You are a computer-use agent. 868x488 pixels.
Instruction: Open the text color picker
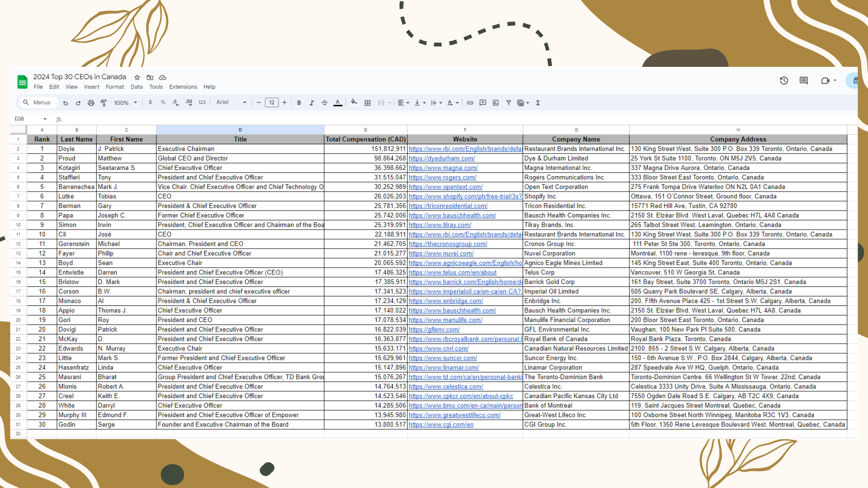tap(338, 103)
